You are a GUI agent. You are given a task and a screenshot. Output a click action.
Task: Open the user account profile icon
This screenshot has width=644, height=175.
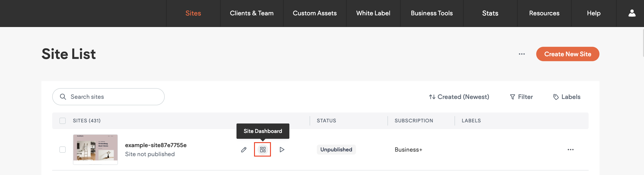(632, 13)
